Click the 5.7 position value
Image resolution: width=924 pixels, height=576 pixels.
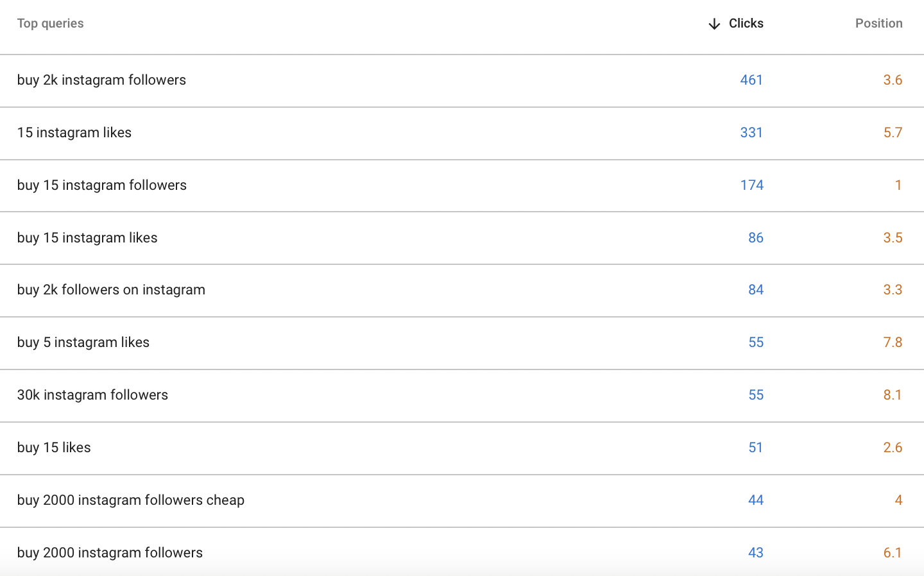tap(893, 133)
